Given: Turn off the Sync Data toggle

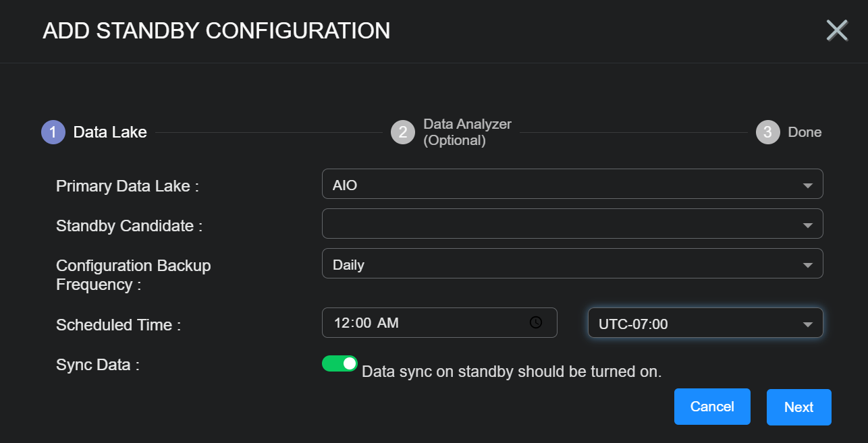Looking at the screenshot, I should tap(340, 364).
